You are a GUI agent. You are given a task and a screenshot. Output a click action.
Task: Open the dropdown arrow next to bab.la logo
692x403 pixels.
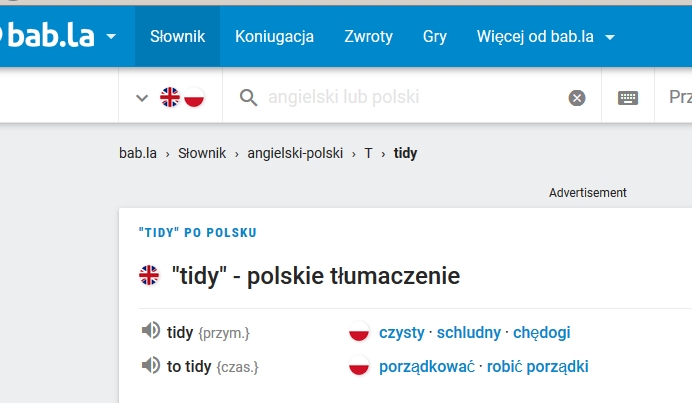point(110,37)
